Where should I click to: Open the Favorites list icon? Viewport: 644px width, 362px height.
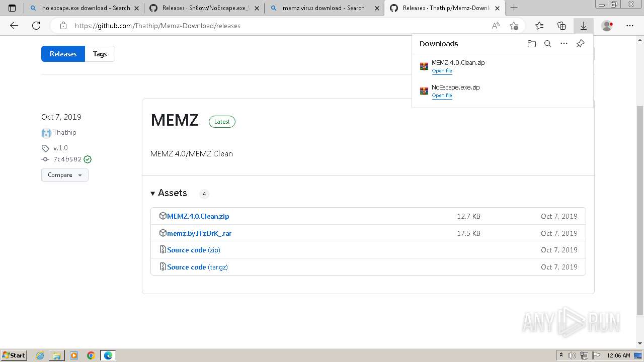tap(539, 26)
